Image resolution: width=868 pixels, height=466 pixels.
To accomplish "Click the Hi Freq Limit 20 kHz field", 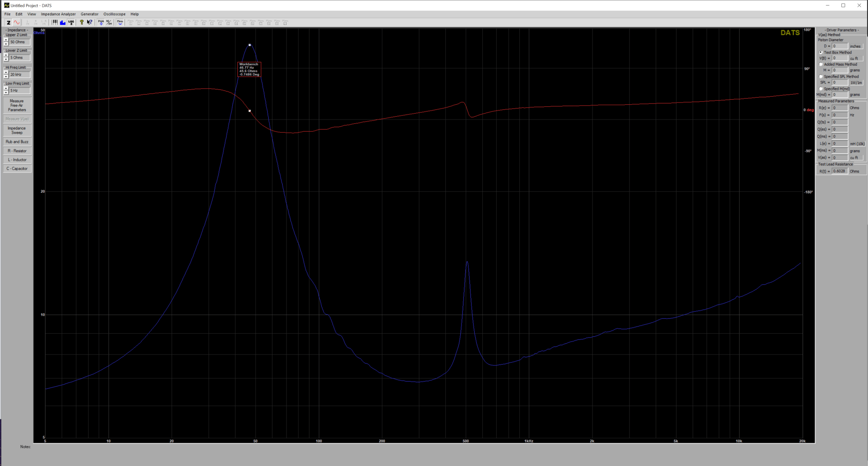I will [x=19, y=75].
